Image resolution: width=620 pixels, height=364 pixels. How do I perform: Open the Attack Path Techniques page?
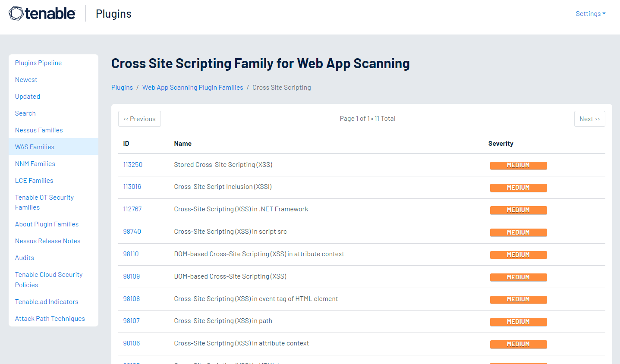click(50, 318)
